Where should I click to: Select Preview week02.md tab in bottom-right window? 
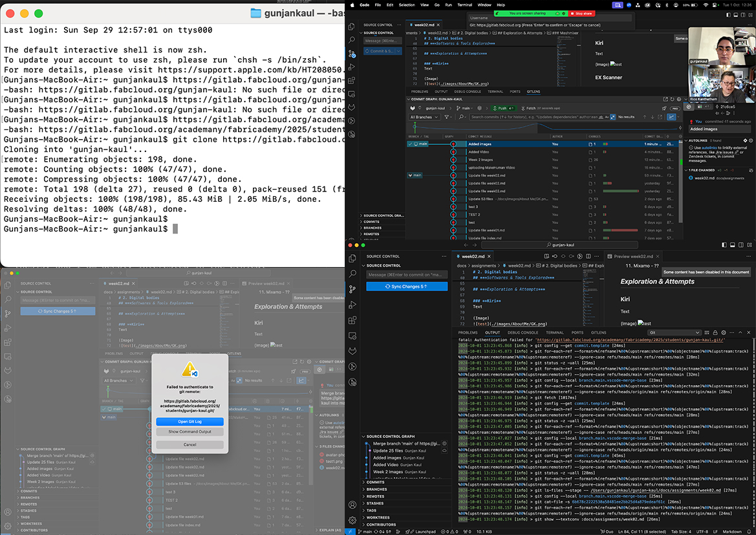pos(633,256)
